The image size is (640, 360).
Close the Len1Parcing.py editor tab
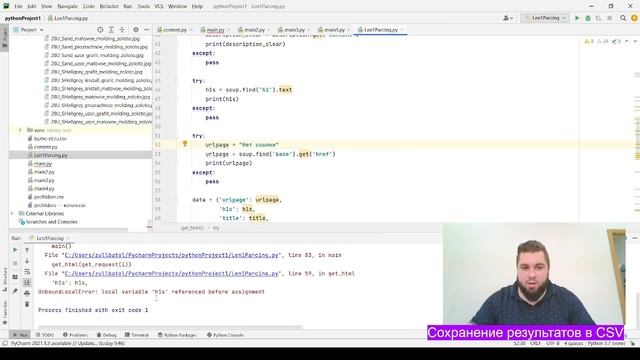[x=402, y=30]
